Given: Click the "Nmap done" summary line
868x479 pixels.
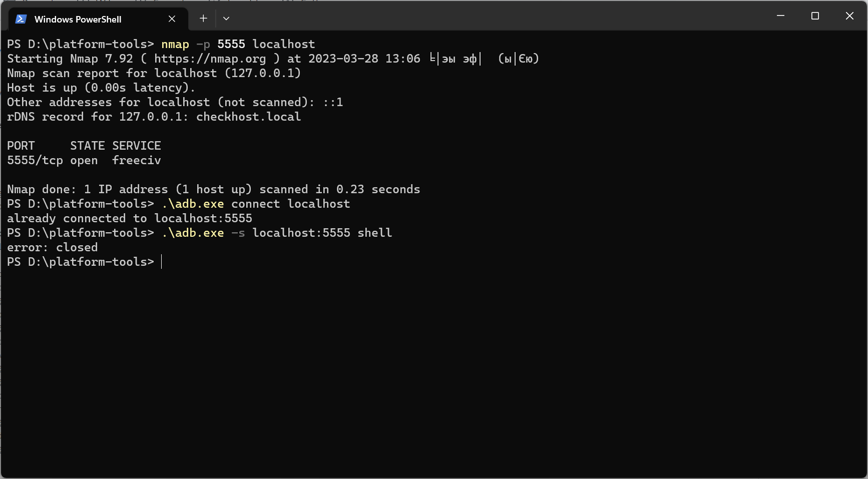Looking at the screenshot, I should 213,189.
